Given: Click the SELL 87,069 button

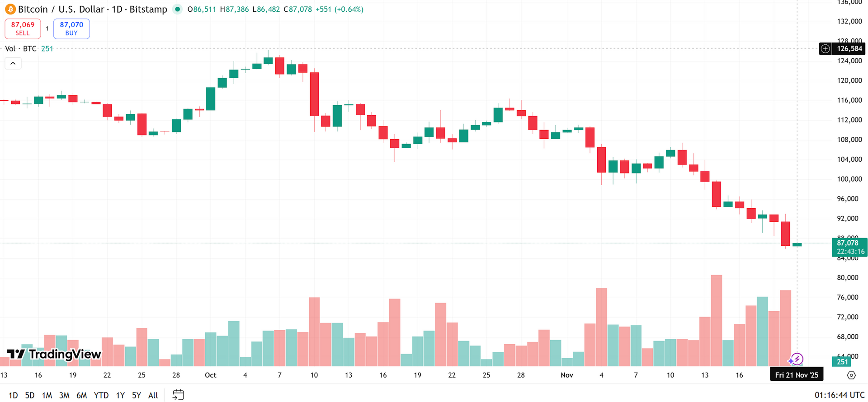Looking at the screenshot, I should click(23, 28).
